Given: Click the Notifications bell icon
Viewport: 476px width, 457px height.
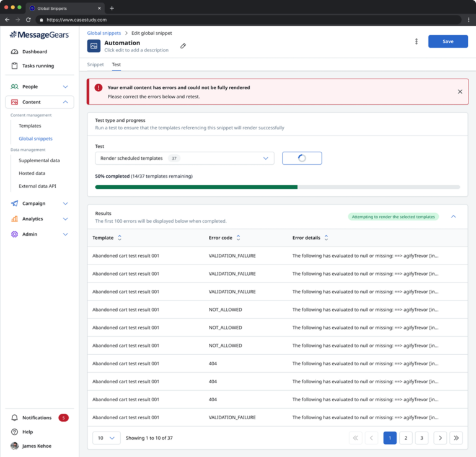Looking at the screenshot, I should 14,418.
